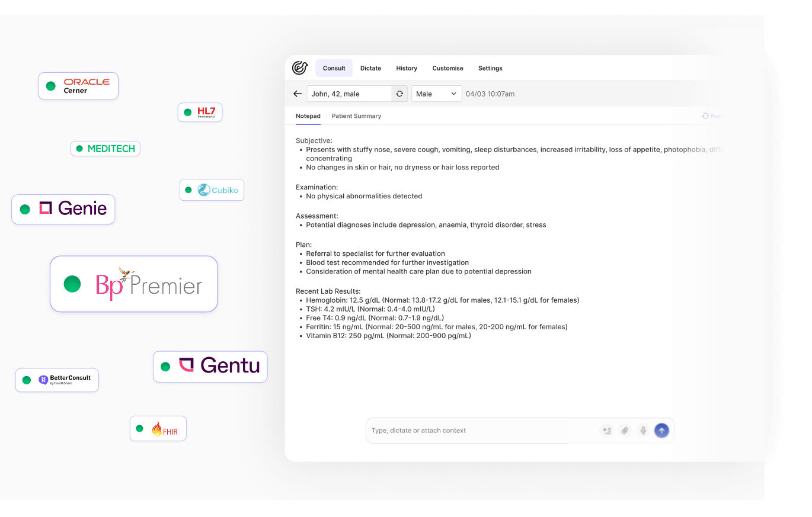Open the Dictate tab
This screenshot has width=812, height=517.
click(370, 68)
